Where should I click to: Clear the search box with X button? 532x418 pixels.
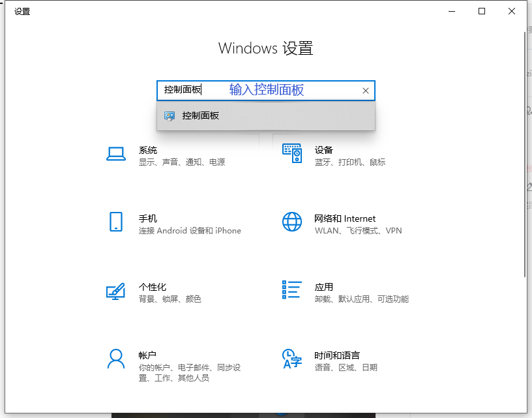tap(366, 91)
